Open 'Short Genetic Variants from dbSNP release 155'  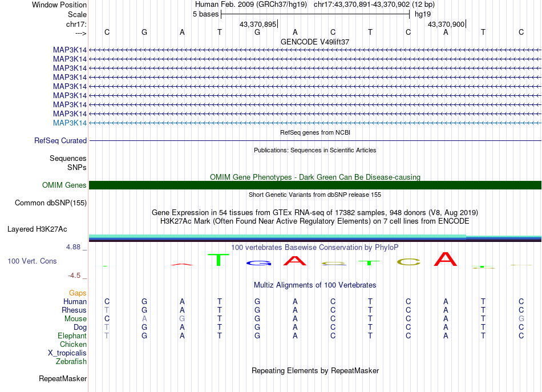(315, 195)
